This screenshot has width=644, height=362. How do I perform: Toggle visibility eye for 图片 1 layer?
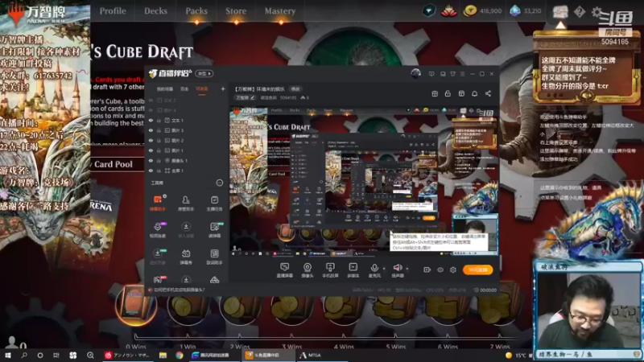151,150
